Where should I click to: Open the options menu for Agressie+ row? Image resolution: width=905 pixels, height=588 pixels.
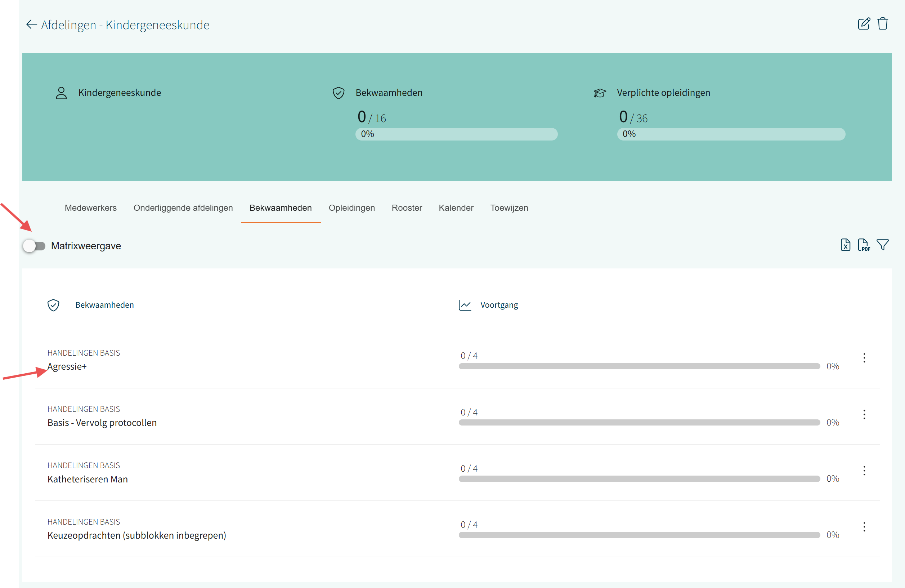(x=864, y=358)
